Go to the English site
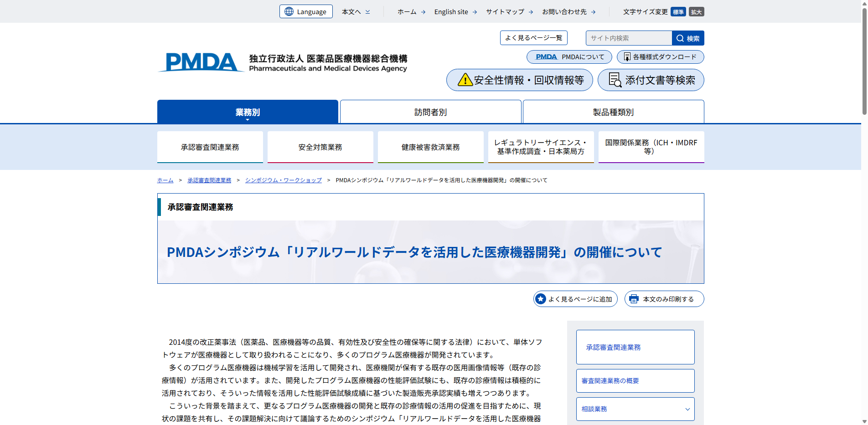The width and height of the screenshot is (868, 425). point(451,11)
